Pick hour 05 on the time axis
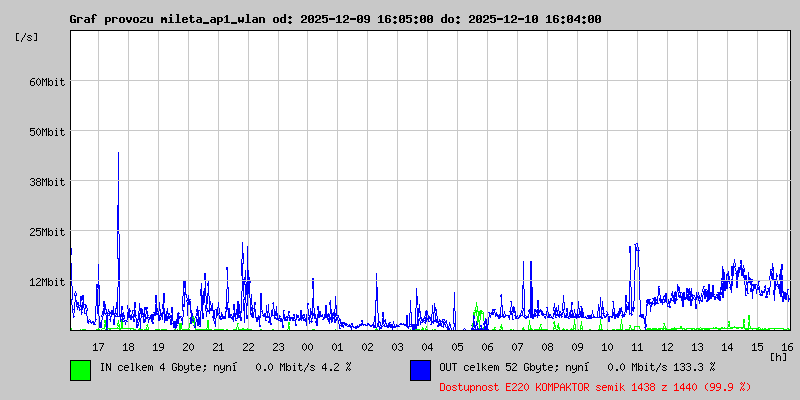Image resolution: width=800 pixels, height=400 pixels. (458, 346)
